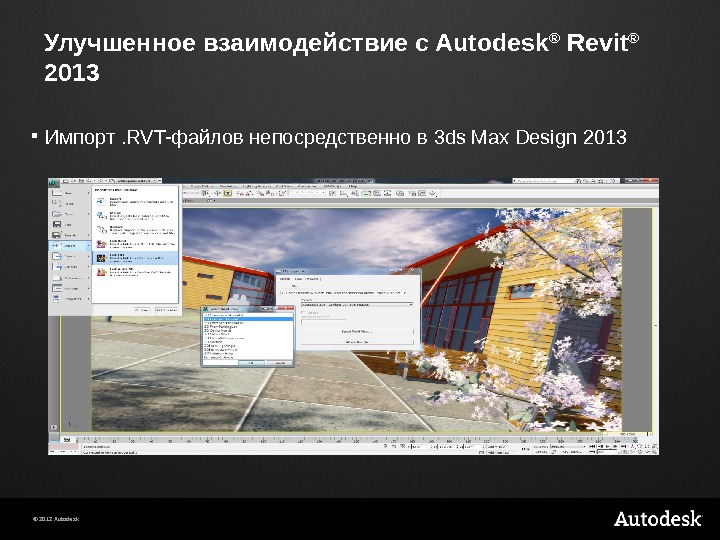This screenshot has width=720, height=540.
Task: Click the Reset icon in application menu
Action: click(57, 203)
